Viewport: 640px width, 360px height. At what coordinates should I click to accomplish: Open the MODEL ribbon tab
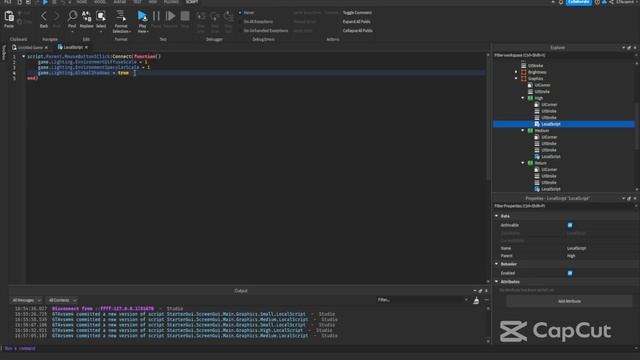100,2
